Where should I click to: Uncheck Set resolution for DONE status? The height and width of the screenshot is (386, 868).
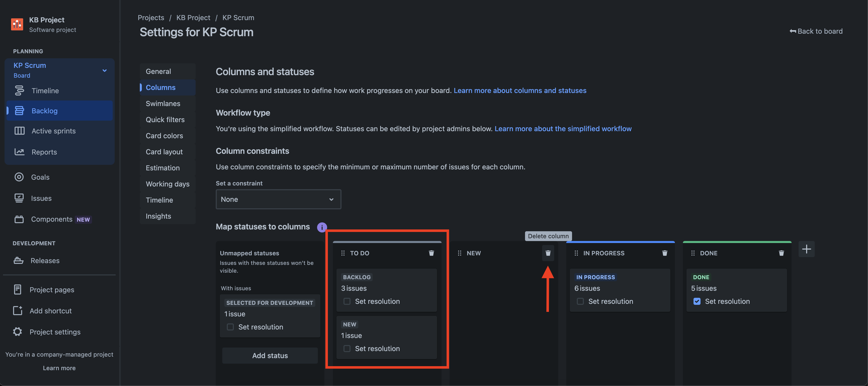(x=697, y=302)
